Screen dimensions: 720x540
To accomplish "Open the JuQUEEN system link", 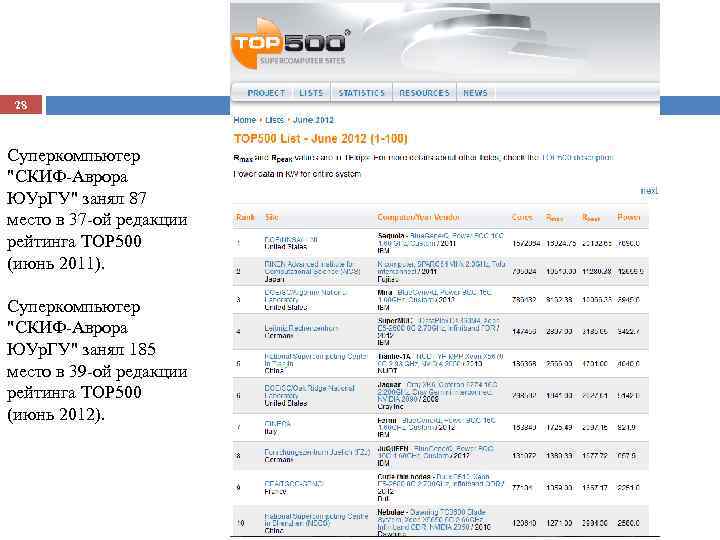I will click(x=435, y=452).
